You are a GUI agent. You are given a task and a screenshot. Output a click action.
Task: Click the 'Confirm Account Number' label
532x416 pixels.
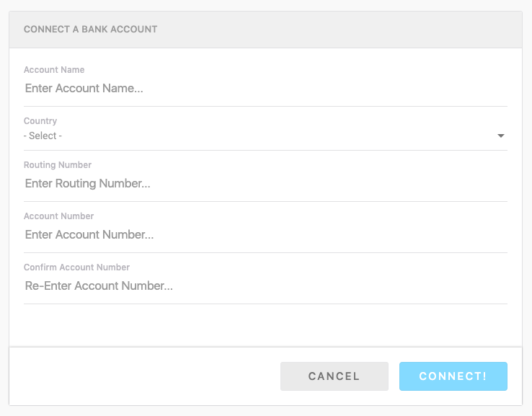tap(76, 267)
